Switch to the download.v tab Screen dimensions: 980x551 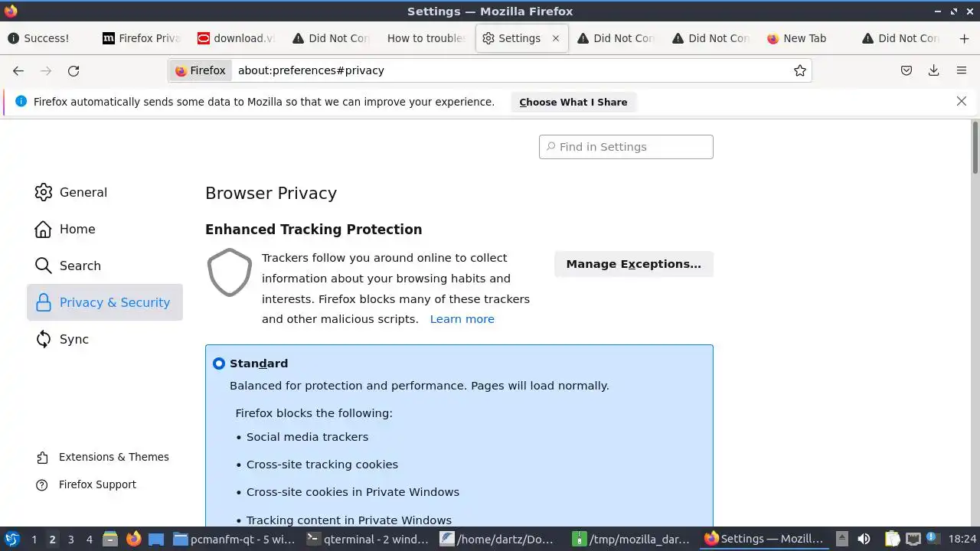(x=237, y=38)
